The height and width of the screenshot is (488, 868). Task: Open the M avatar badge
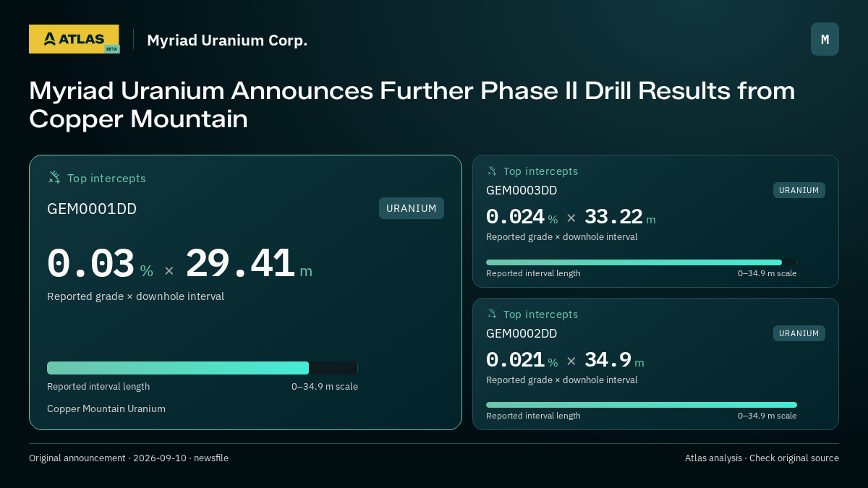[825, 39]
